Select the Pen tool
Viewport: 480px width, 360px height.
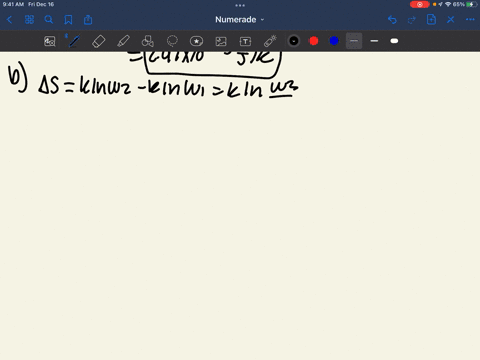point(74,41)
